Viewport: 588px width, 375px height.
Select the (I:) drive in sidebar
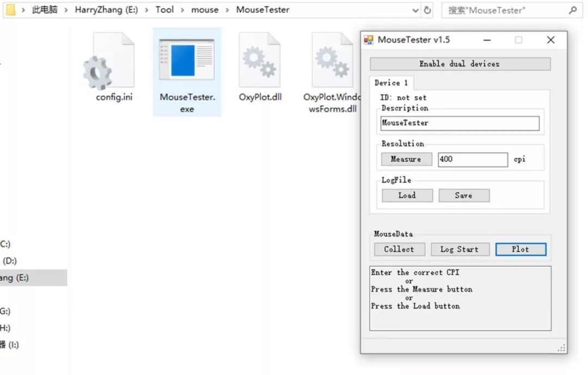(10, 345)
